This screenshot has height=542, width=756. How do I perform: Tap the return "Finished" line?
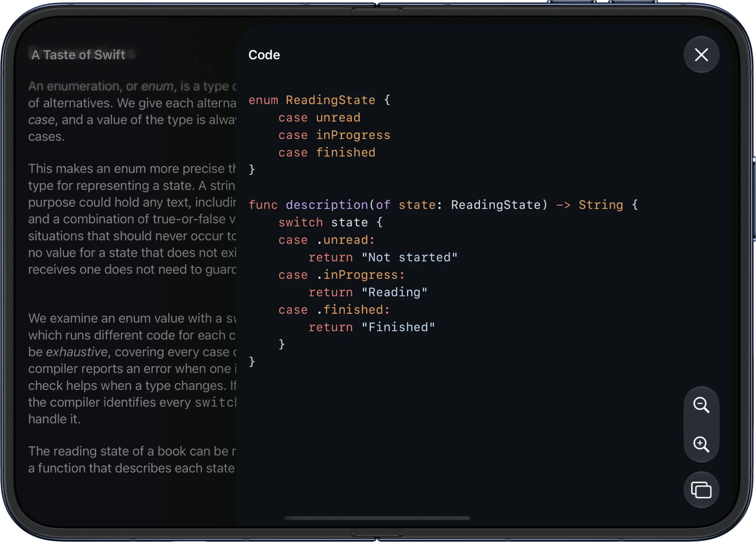point(371,327)
